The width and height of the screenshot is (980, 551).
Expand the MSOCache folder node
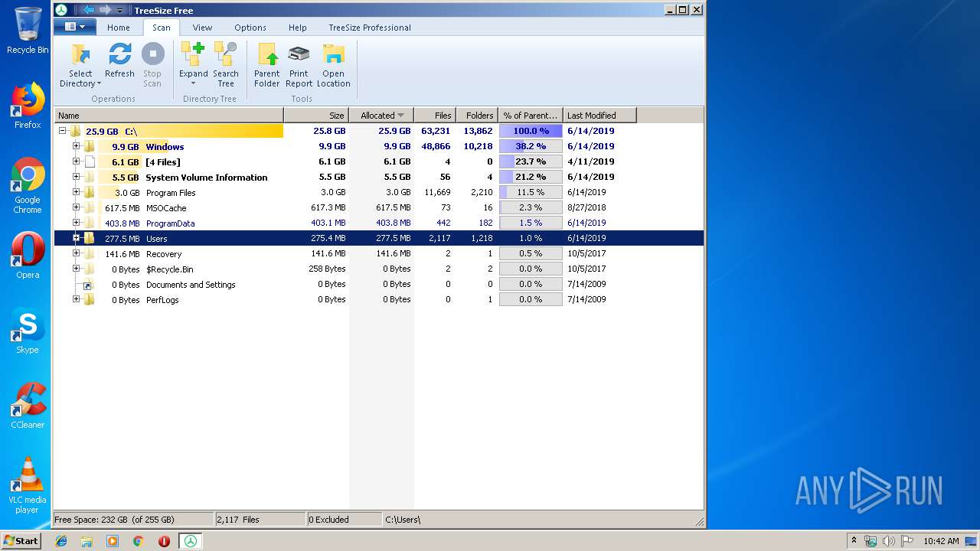click(x=76, y=207)
